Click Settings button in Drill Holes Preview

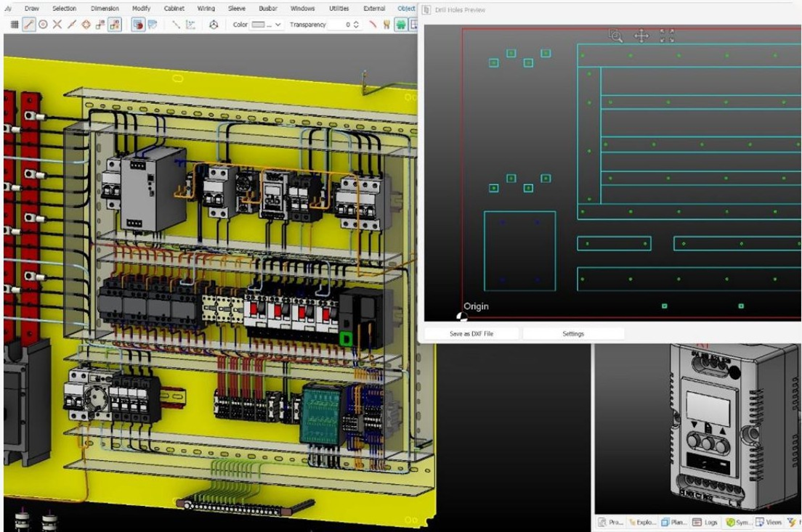[573, 334]
